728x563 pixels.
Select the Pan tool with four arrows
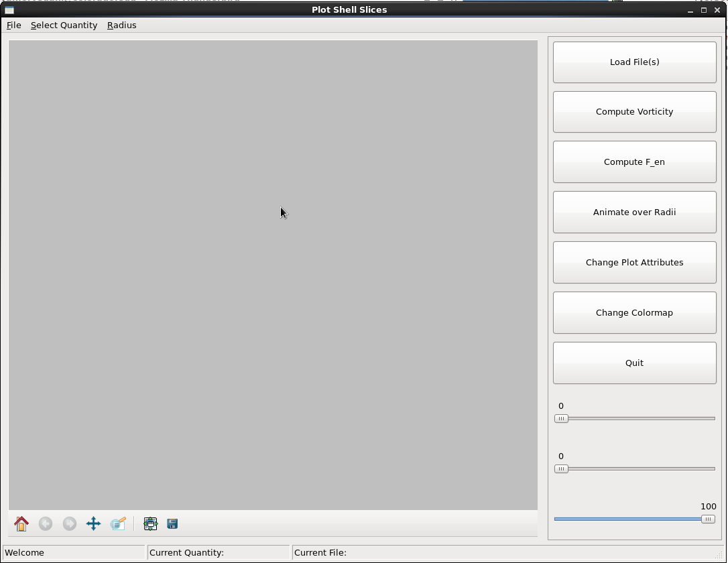(94, 523)
